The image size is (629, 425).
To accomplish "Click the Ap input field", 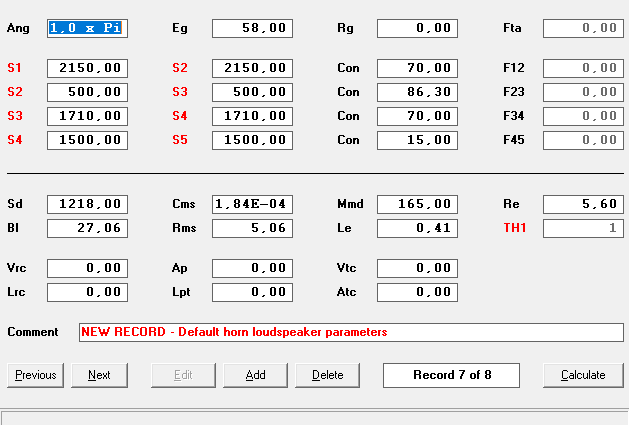I will [252, 268].
